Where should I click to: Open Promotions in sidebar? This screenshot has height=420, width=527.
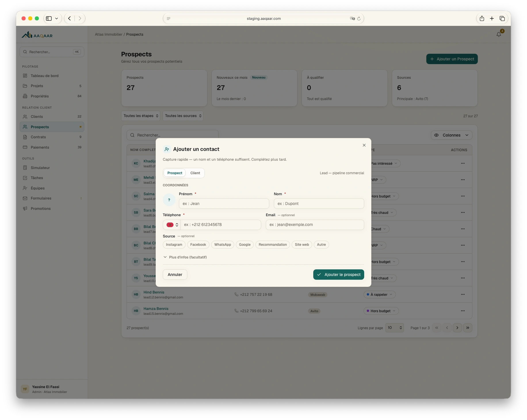tap(52, 209)
